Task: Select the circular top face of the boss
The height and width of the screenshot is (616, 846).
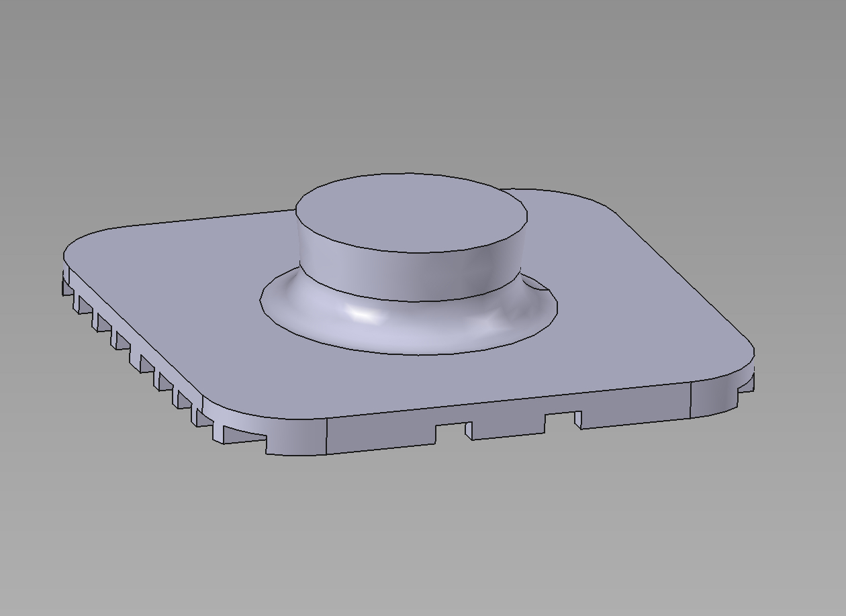Action: pyautogui.click(x=411, y=213)
